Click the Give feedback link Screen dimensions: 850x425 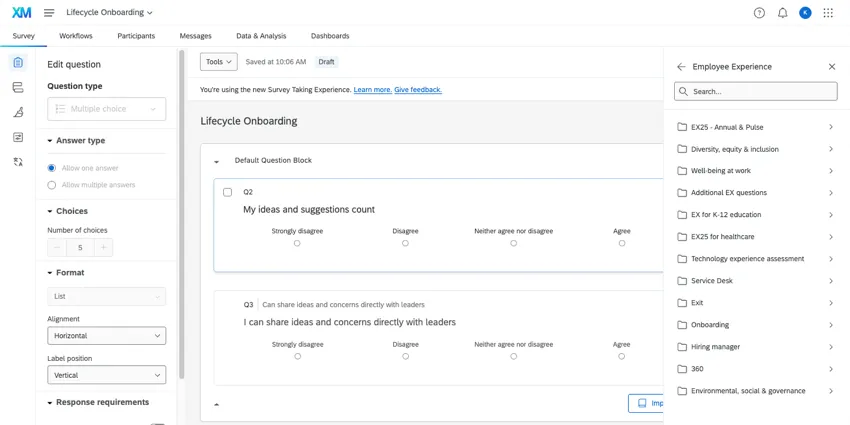417,90
